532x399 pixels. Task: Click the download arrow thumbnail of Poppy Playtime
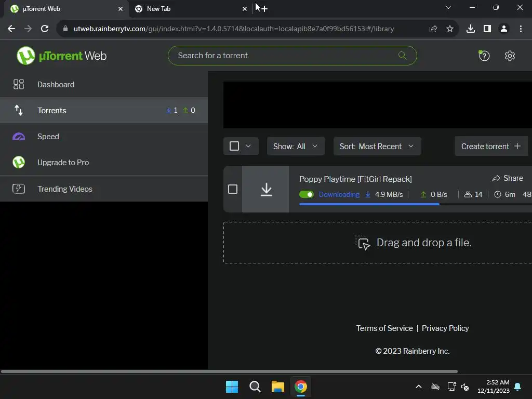pyautogui.click(x=267, y=189)
